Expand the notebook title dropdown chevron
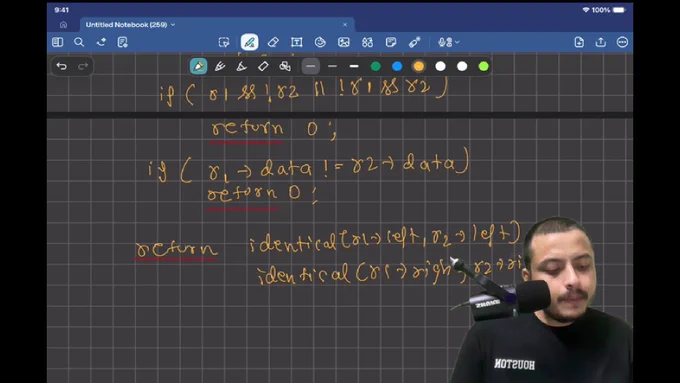The width and height of the screenshot is (680, 383). coord(173,25)
